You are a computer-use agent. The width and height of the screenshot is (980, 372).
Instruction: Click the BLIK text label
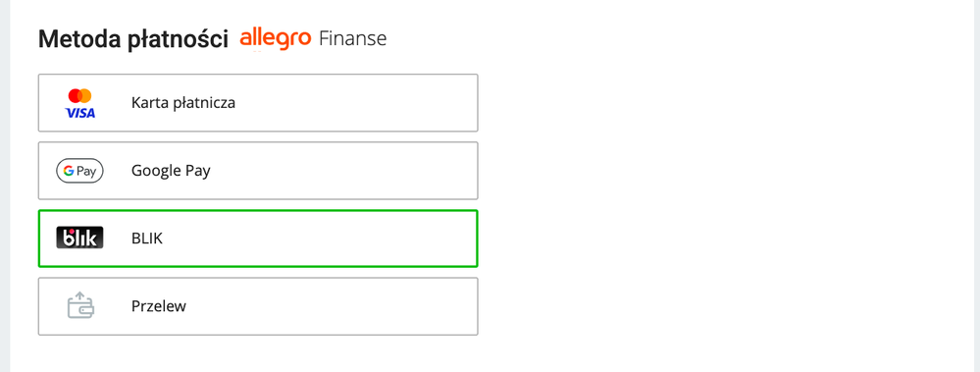pyautogui.click(x=147, y=239)
